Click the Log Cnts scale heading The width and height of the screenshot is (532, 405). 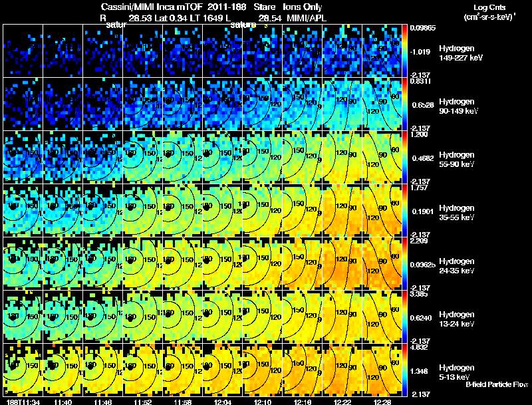(489, 7)
